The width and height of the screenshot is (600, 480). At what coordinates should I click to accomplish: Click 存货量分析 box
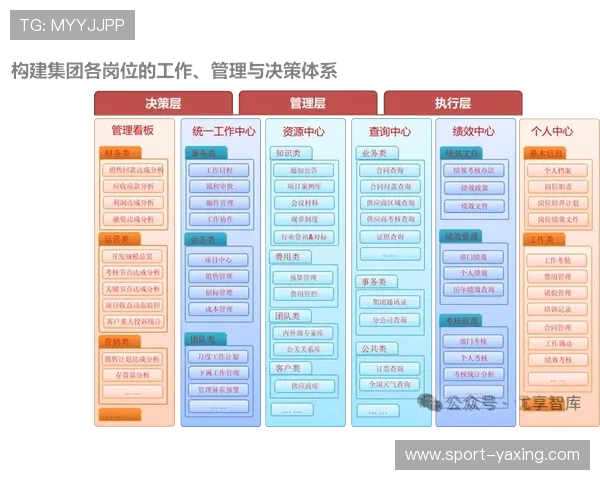[x=132, y=375]
